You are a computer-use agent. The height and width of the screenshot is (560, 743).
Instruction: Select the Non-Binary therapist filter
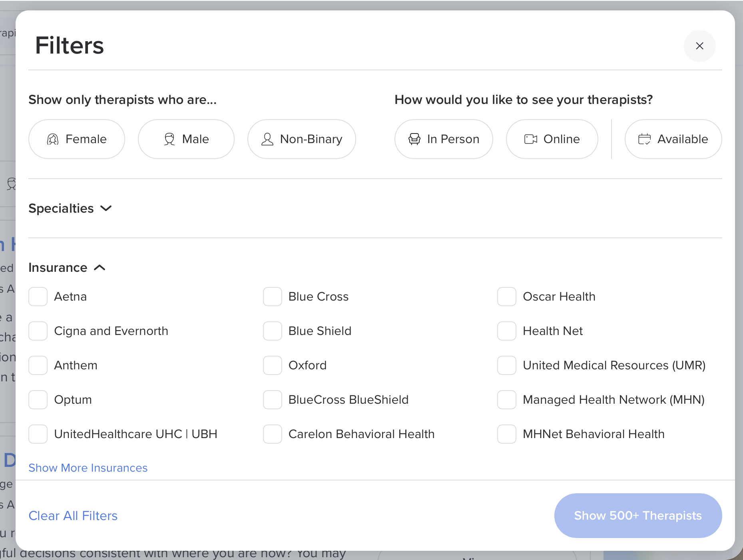coord(302,139)
